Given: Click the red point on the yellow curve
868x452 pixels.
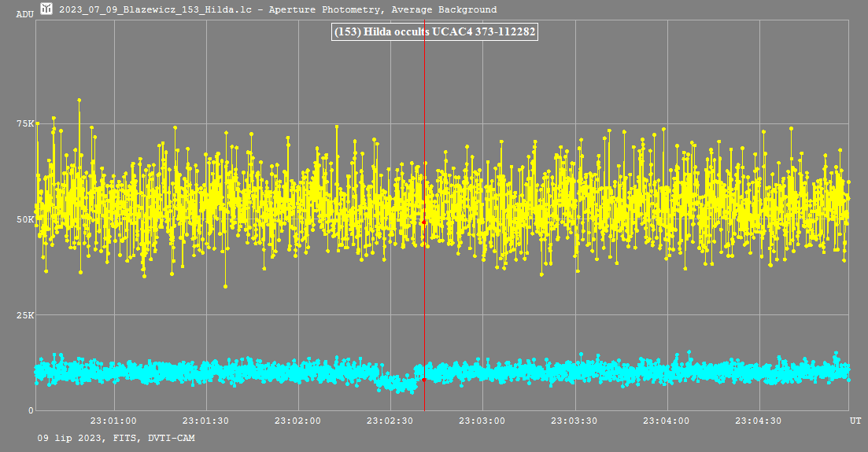Looking at the screenshot, I should [x=424, y=222].
